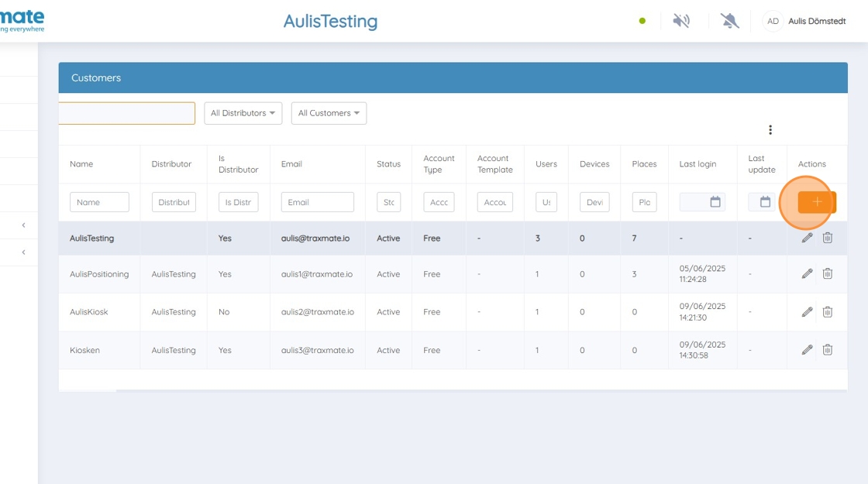Delete the AulisKiosk customer row
Image resolution: width=868 pixels, height=484 pixels.
(828, 312)
